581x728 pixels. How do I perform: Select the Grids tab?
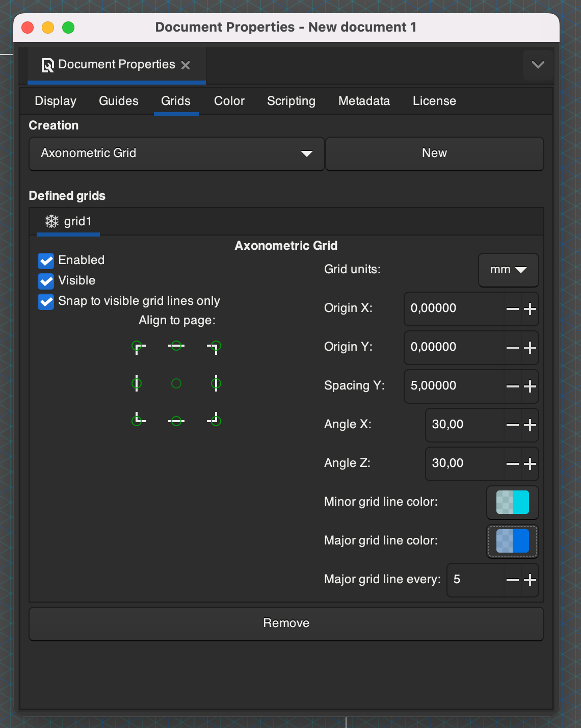click(176, 101)
